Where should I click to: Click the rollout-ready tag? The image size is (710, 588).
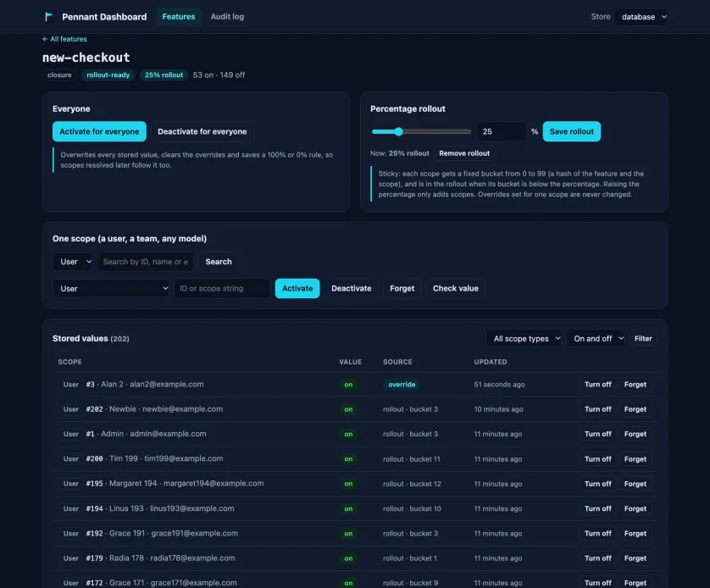click(x=108, y=75)
